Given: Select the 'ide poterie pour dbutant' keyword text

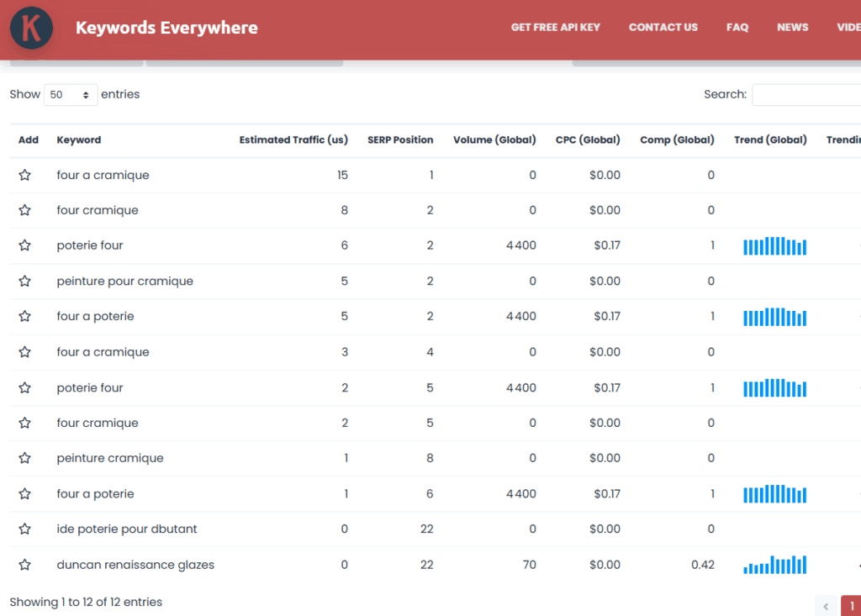Looking at the screenshot, I should click(x=126, y=529).
